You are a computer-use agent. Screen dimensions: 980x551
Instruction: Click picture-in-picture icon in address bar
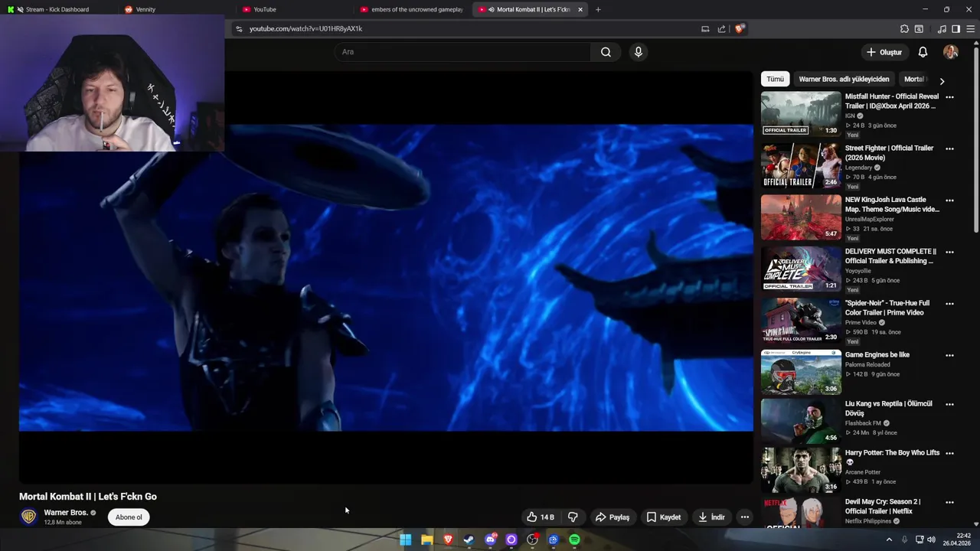705,29
